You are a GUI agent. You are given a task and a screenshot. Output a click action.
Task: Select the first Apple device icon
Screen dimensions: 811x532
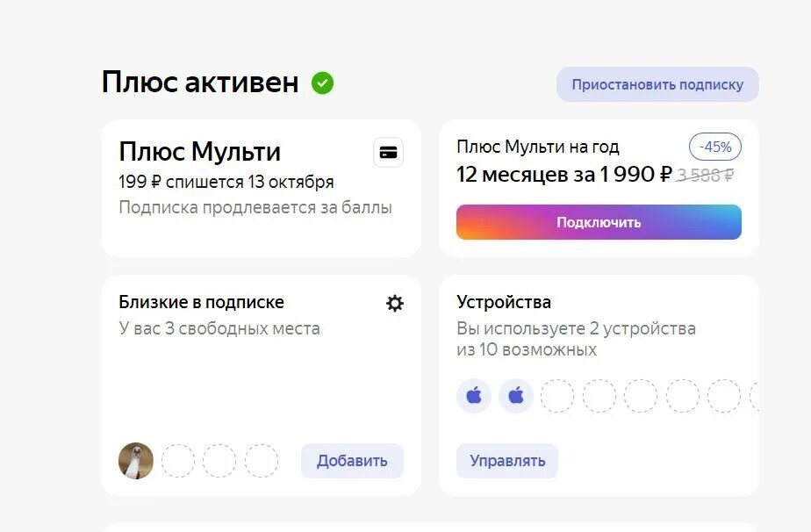click(474, 396)
